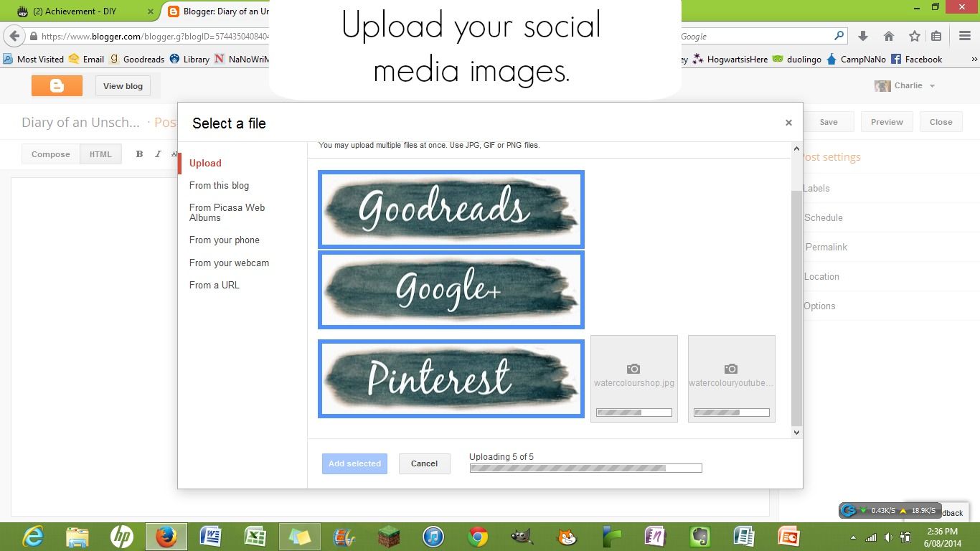980x551 pixels.
Task: Open the Firefox hamburger menu
Action: pyautogui.click(x=963, y=34)
